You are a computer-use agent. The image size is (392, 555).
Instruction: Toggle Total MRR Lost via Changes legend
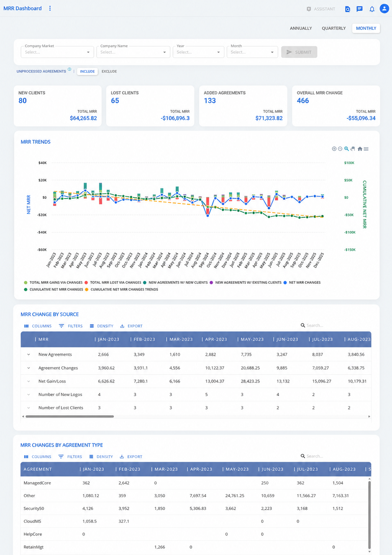point(113,283)
